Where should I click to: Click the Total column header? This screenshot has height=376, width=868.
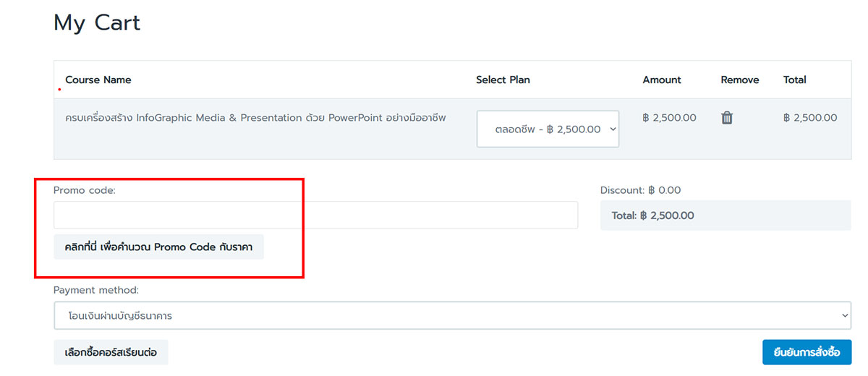tap(795, 80)
